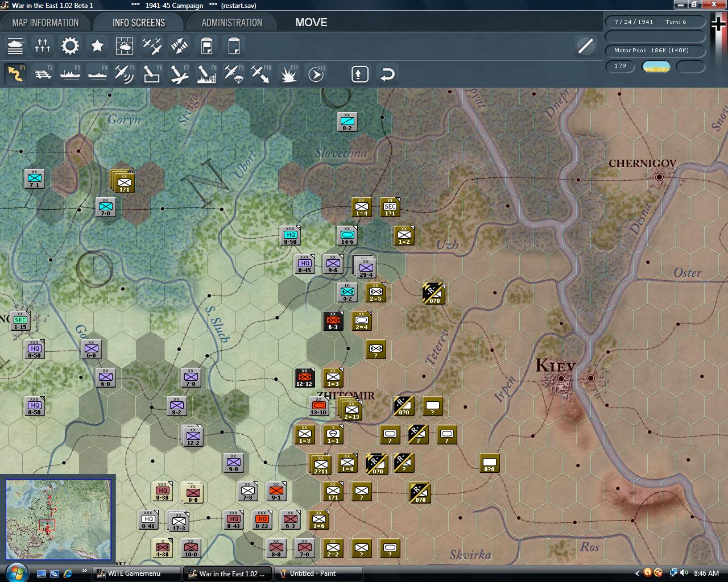
Task: Select F3 naval transport mode
Action: point(70,74)
